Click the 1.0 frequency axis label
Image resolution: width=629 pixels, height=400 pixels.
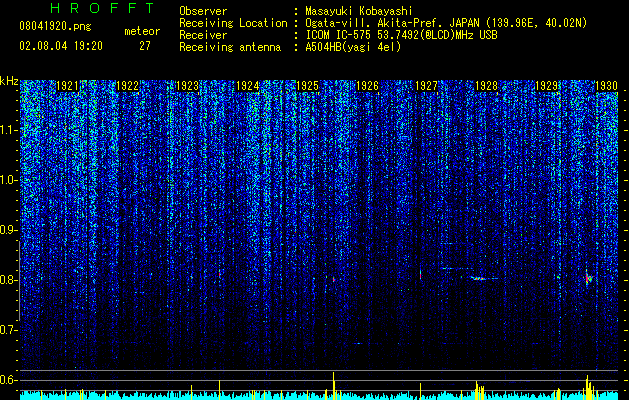[9, 180]
